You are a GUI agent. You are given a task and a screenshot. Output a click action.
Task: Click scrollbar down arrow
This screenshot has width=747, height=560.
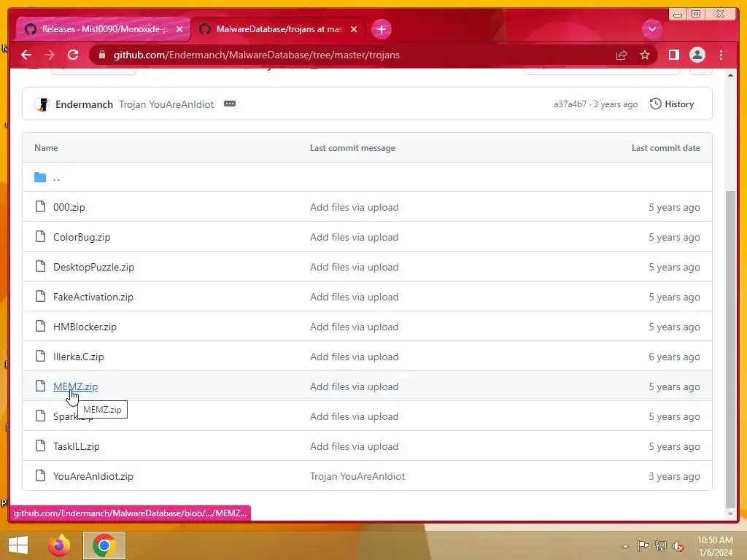click(730, 514)
